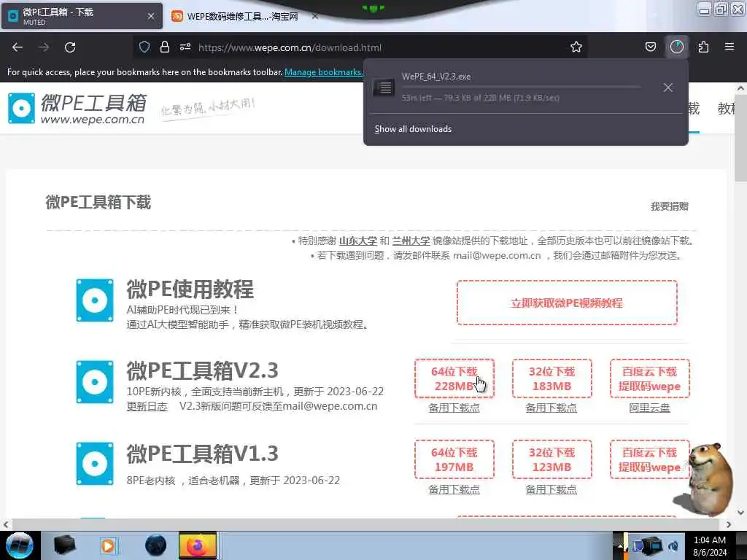Switch to the 微PE工具箱 - 下载 tab

81,16
